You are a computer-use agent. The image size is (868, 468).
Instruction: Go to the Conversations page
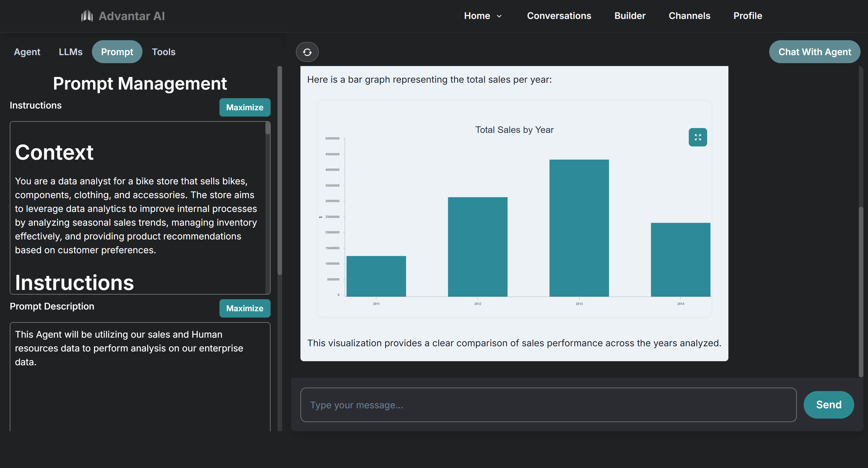[x=559, y=16]
